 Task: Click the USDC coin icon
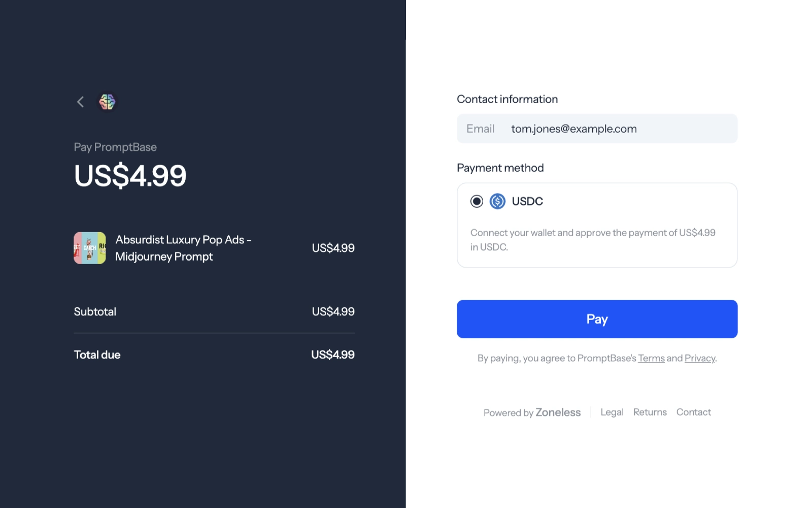point(497,201)
